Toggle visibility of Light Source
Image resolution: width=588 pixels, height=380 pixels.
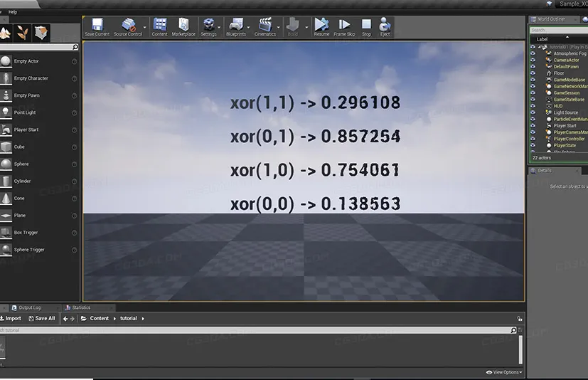click(533, 112)
